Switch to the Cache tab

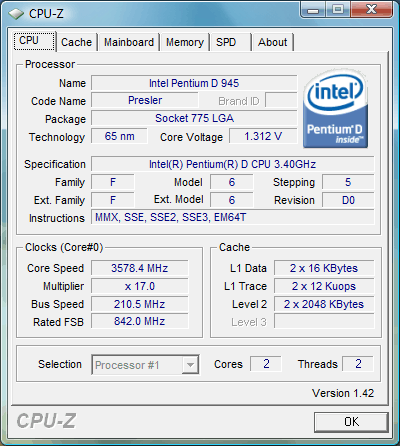pos(76,42)
